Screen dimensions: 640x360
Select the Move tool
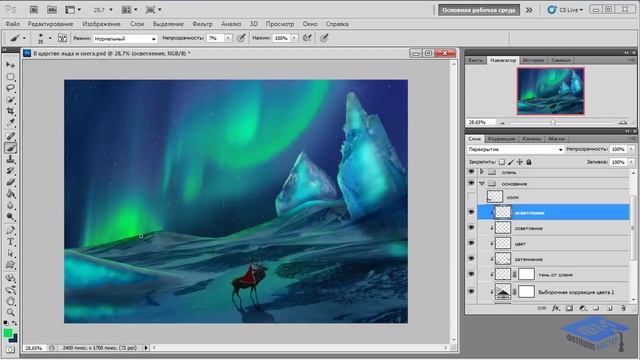[11, 65]
